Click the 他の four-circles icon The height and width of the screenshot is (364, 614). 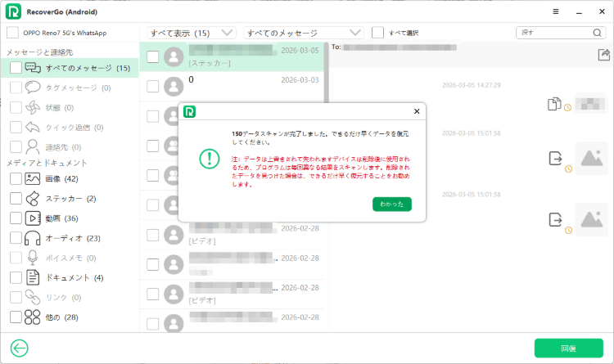click(x=33, y=317)
